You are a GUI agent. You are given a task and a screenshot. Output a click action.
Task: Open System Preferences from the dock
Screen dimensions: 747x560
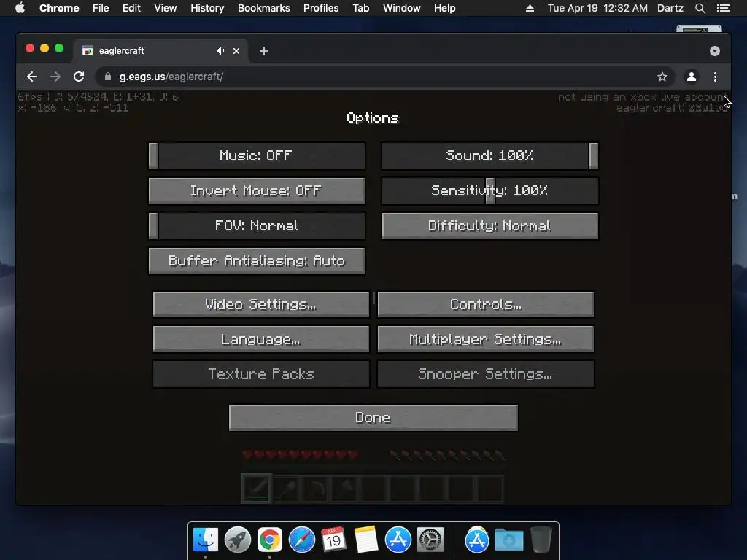(x=430, y=540)
